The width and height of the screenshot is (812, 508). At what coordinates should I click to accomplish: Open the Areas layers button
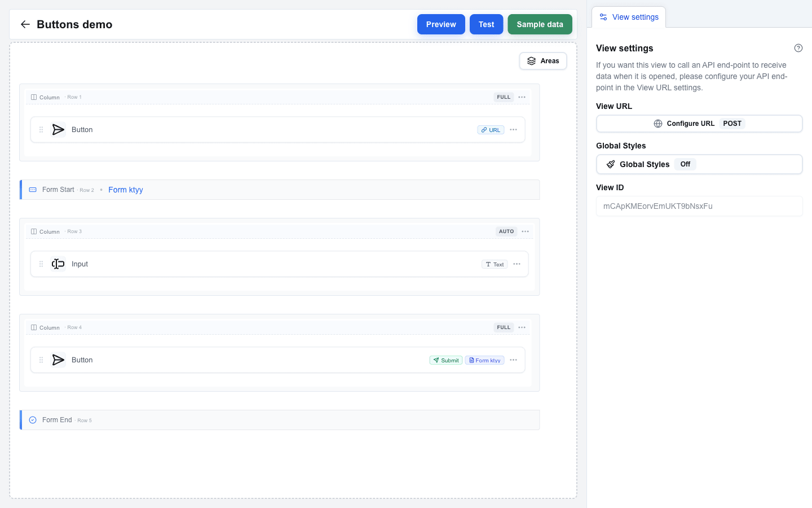click(543, 61)
